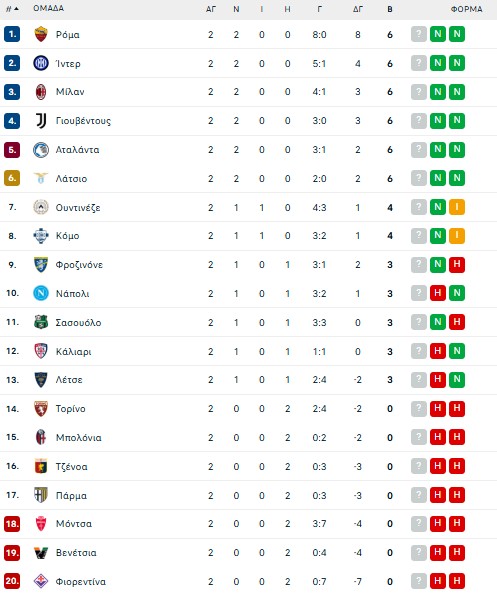Click the rank 18 badge next to Μόντσα
The image size is (497, 593).
click(x=12, y=524)
